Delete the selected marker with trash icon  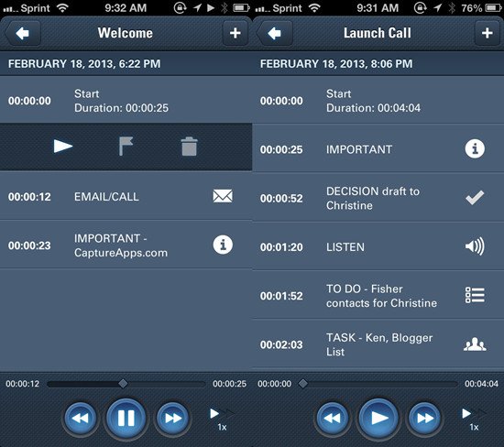189,147
